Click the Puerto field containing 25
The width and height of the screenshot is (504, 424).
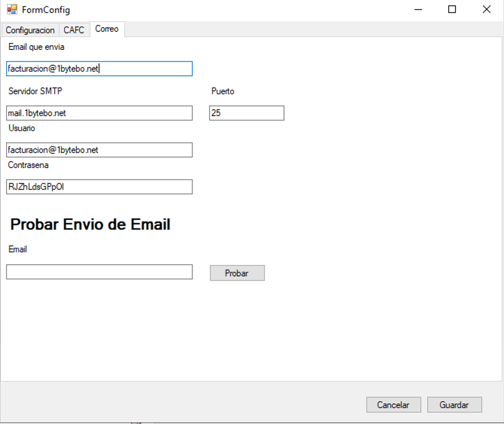[246, 113]
